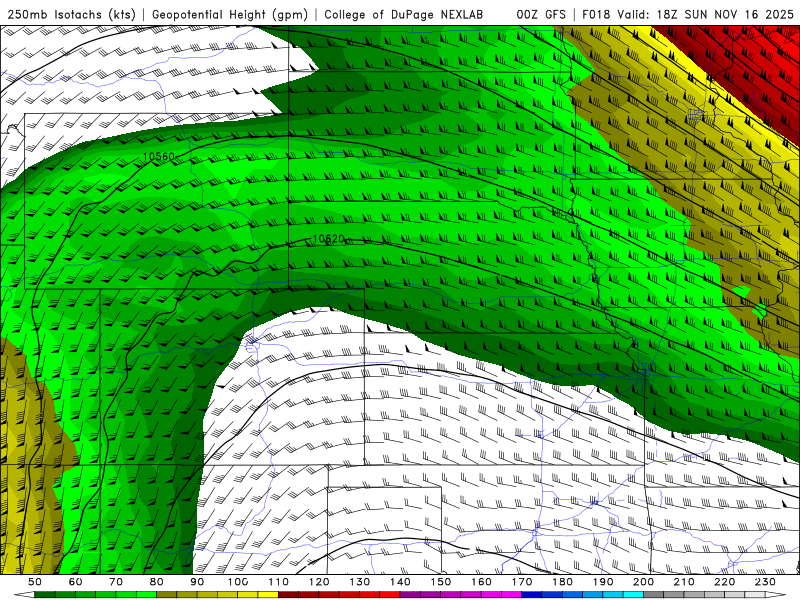This screenshot has width=800, height=600.
Task: Select the 60 label on the color scale
Action: click(x=76, y=582)
